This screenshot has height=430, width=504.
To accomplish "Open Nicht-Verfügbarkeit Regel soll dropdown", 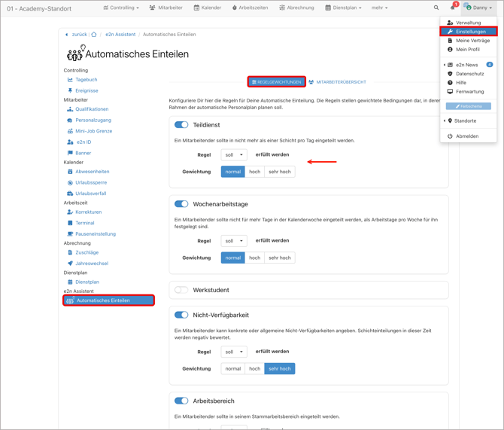I will [x=234, y=352].
